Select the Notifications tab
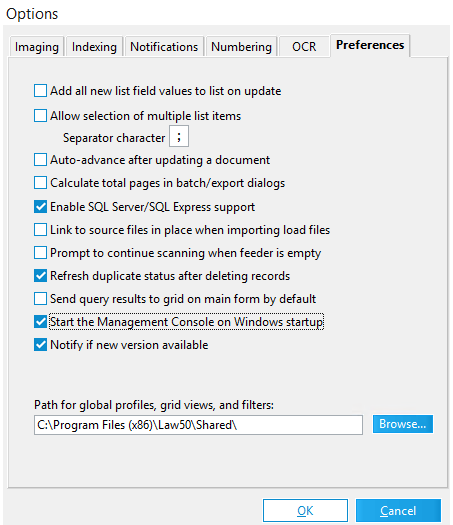453x525 pixels. (x=164, y=47)
